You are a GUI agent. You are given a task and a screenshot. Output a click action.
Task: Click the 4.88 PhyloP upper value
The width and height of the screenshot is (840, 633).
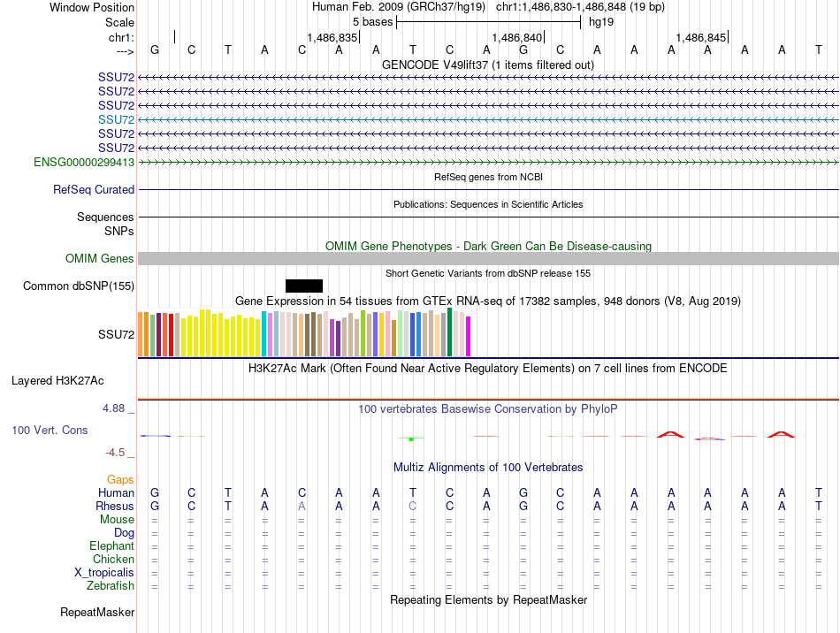tap(113, 408)
